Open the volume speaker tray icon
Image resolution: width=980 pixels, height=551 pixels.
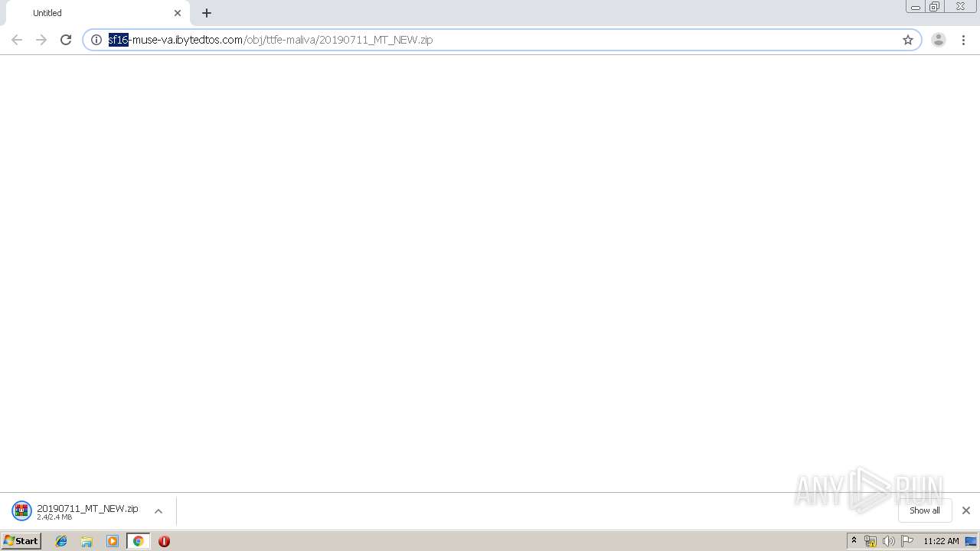point(889,541)
